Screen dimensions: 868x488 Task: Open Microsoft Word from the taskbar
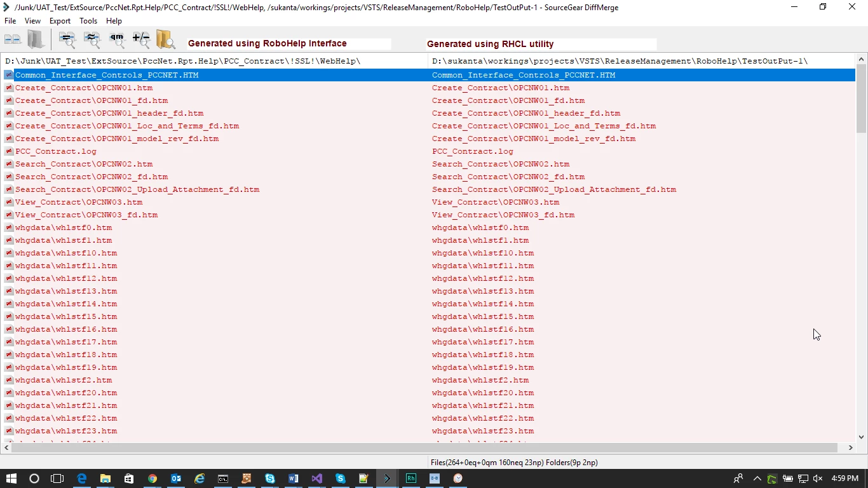[x=294, y=478]
